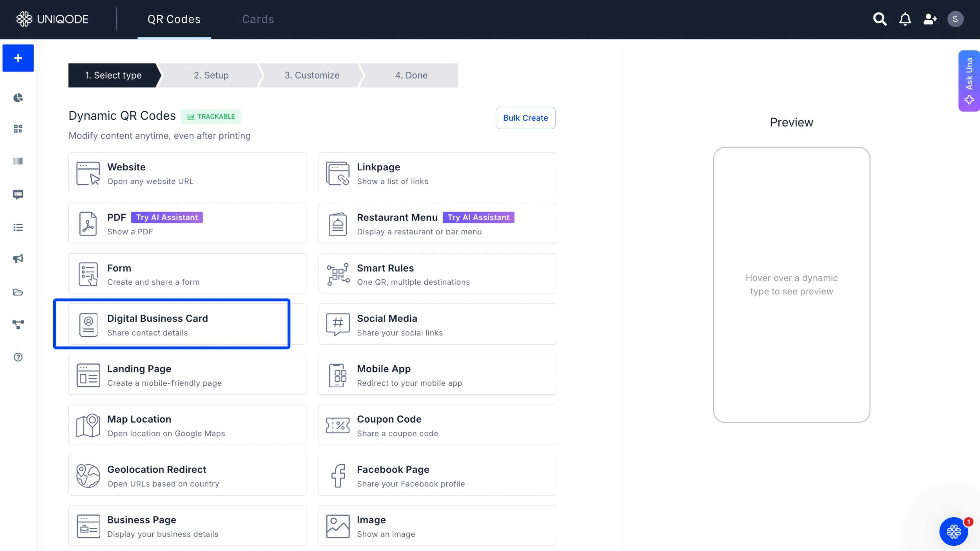Open QR codes grid sidebar icon
980x551 pixels.
(x=18, y=129)
